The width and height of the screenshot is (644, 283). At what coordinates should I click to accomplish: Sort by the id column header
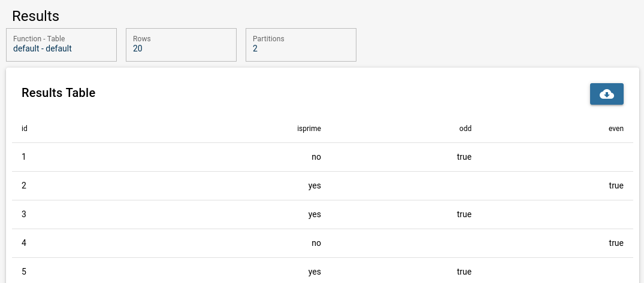25,129
